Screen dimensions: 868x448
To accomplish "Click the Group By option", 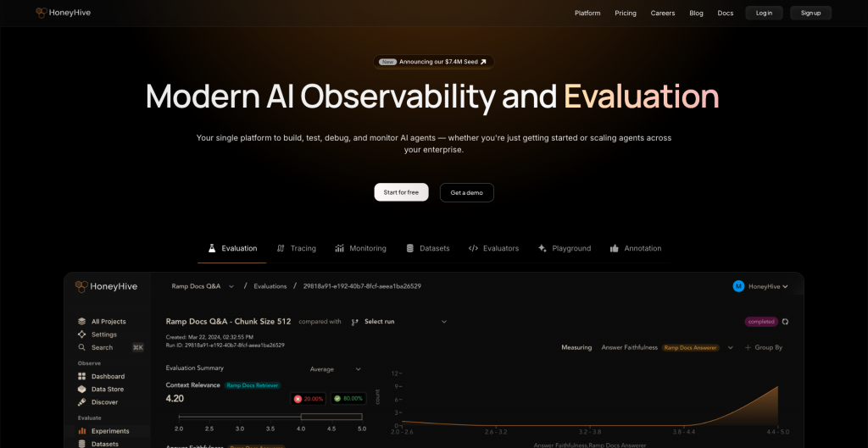I will tap(764, 347).
